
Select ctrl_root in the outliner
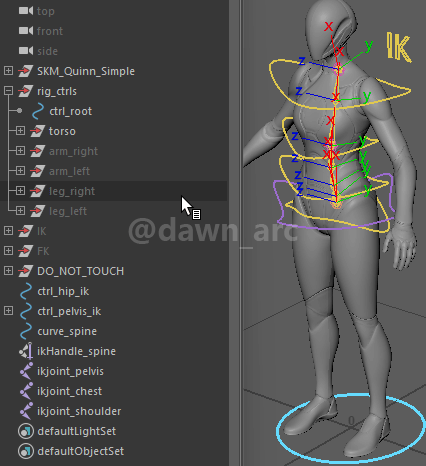click(x=70, y=111)
